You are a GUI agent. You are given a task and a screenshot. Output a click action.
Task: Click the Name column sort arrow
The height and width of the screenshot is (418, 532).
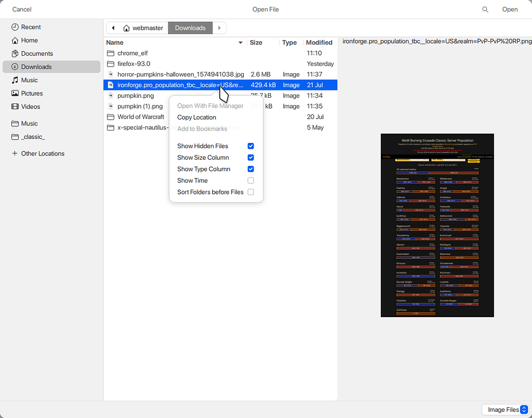pos(240,43)
